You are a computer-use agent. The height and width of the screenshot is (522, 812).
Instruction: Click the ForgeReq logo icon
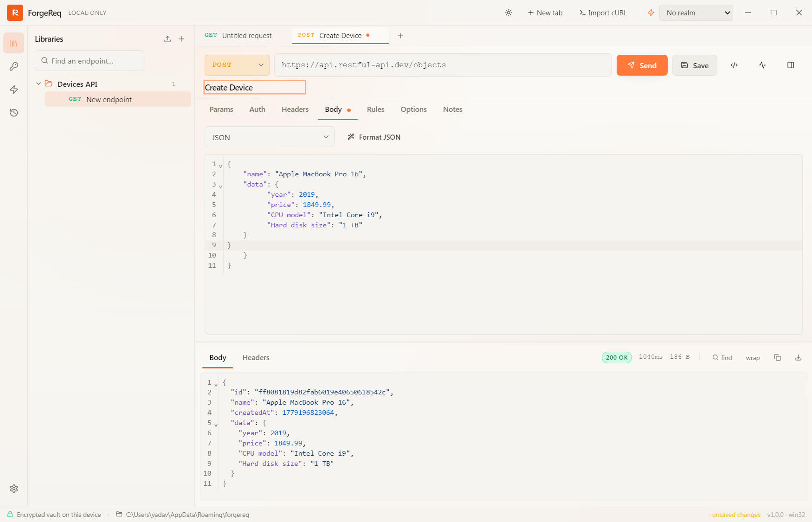click(x=15, y=13)
